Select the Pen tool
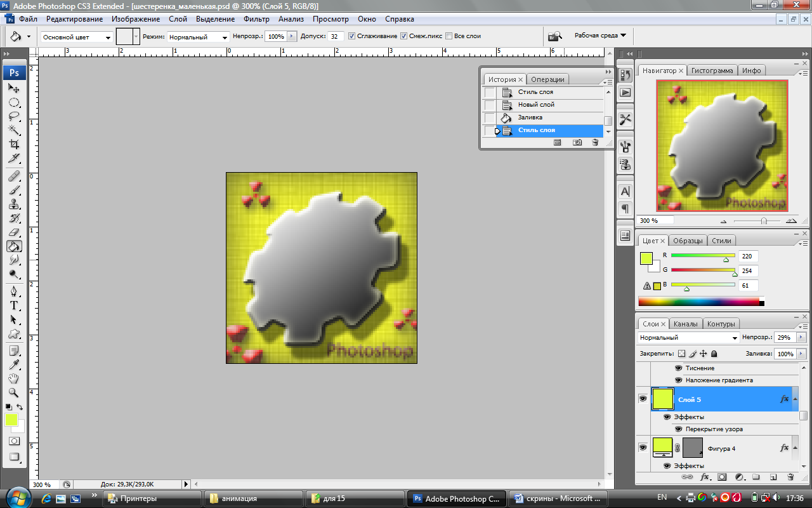Screen dimensions: 812x508 (14, 291)
